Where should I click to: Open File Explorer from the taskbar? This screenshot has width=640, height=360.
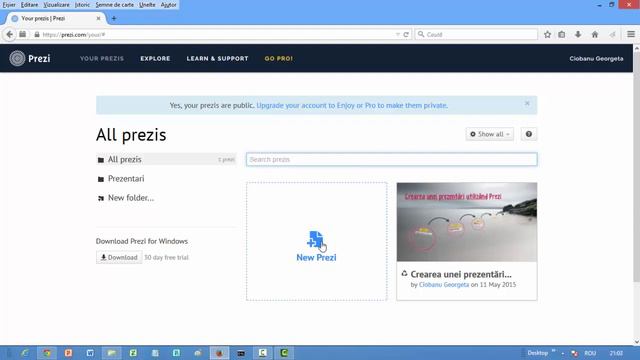pyautogui.click(x=111, y=353)
